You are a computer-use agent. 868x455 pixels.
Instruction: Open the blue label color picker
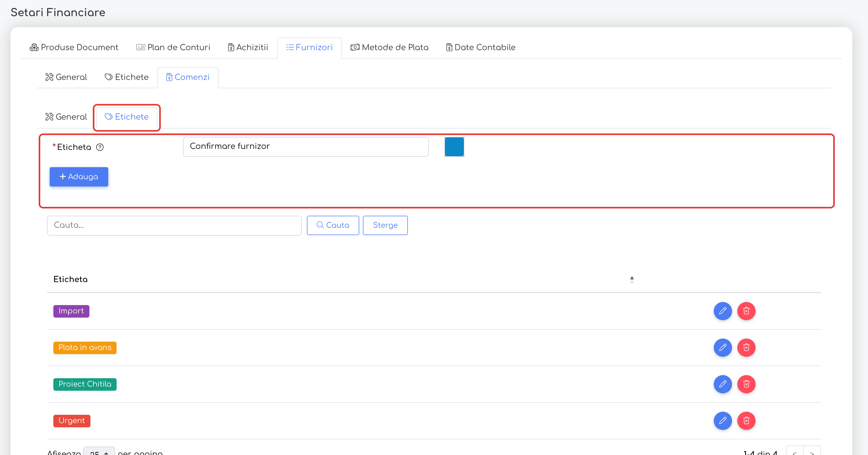click(454, 147)
